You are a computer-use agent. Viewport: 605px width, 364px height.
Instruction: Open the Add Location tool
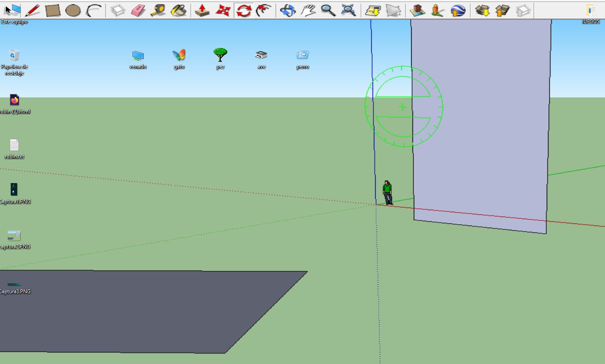coord(373,10)
